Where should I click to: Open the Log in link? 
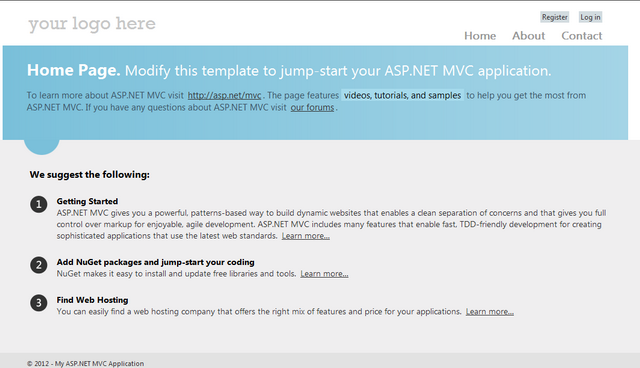(590, 17)
